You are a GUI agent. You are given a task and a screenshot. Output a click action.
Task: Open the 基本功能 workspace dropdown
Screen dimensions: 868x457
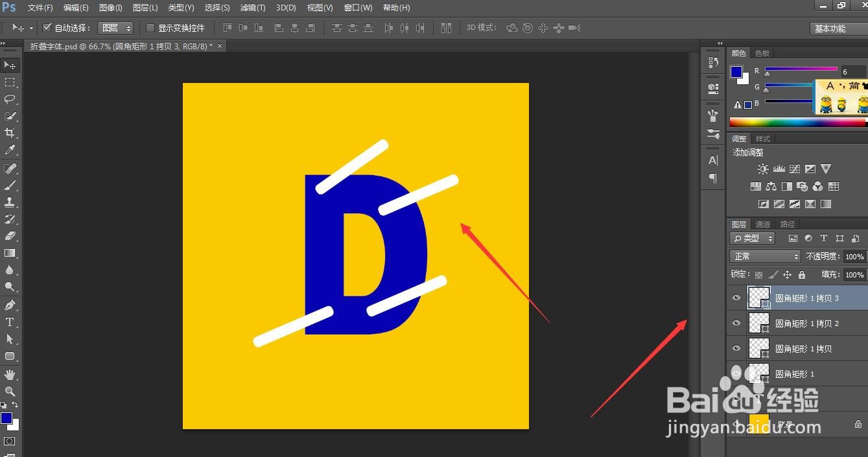[x=838, y=29]
